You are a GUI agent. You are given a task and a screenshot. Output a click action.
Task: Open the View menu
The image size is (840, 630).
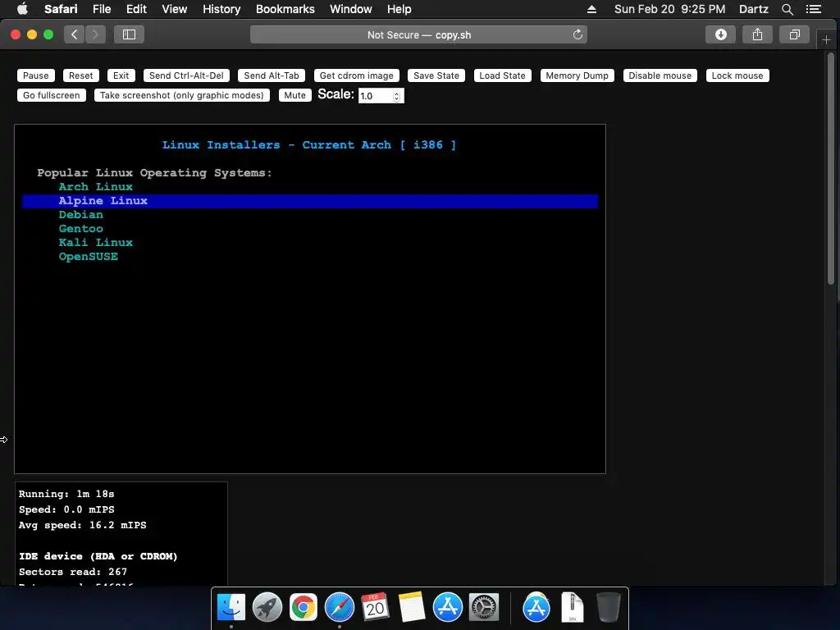pos(174,9)
